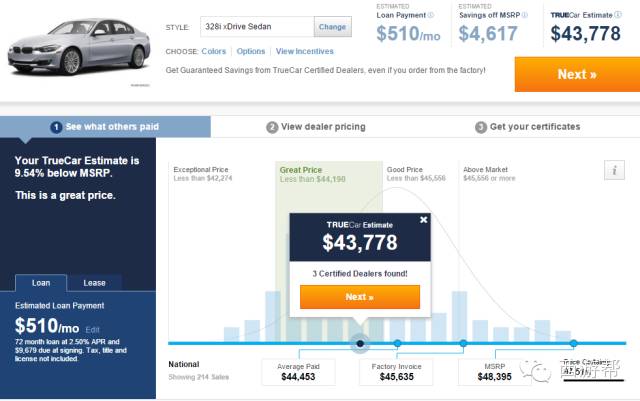Click the large orange Next button top right
The image size is (640, 401).
(x=577, y=74)
